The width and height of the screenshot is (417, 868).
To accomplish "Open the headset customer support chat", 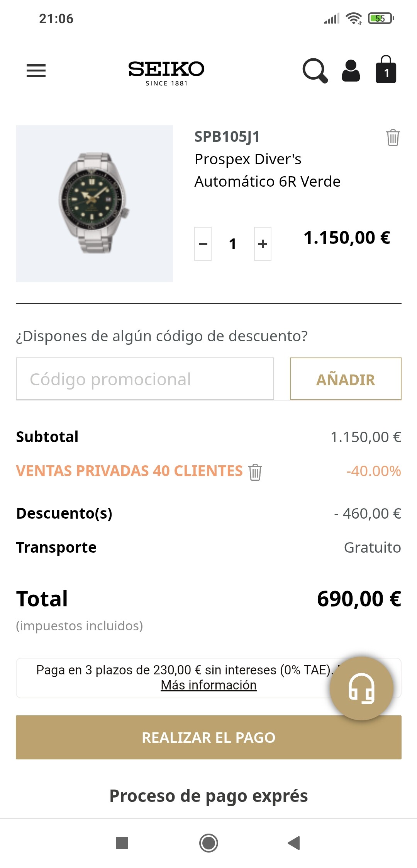I will [x=361, y=689].
